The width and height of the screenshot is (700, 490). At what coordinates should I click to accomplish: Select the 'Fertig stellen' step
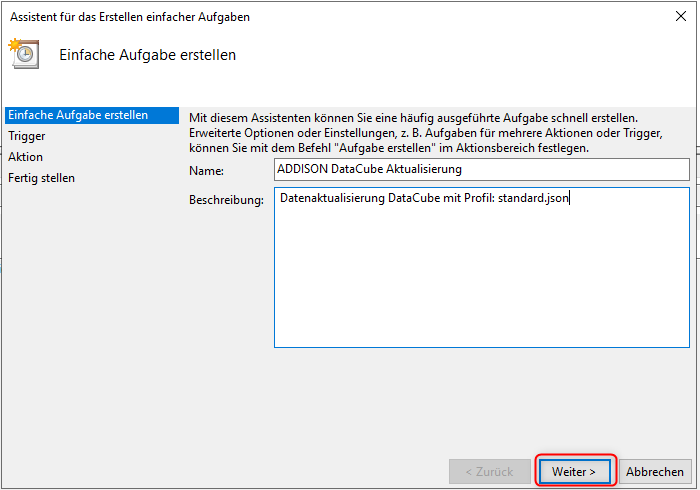[x=42, y=178]
